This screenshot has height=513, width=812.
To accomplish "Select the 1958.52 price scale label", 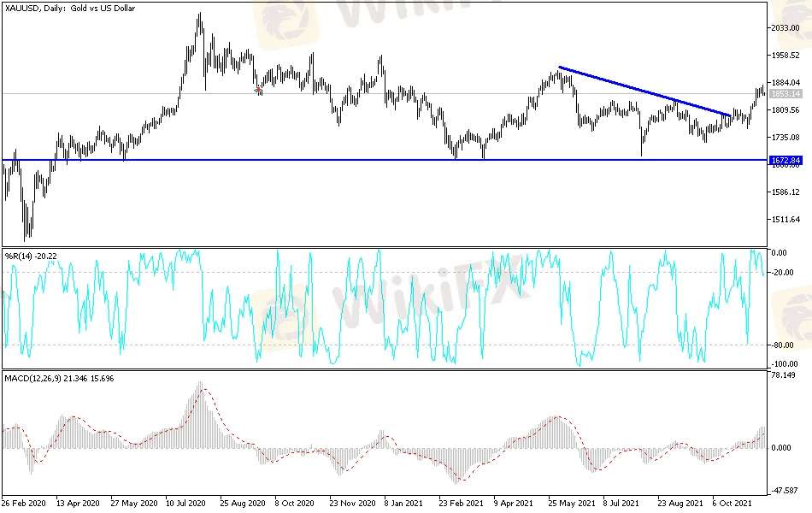I will point(786,56).
